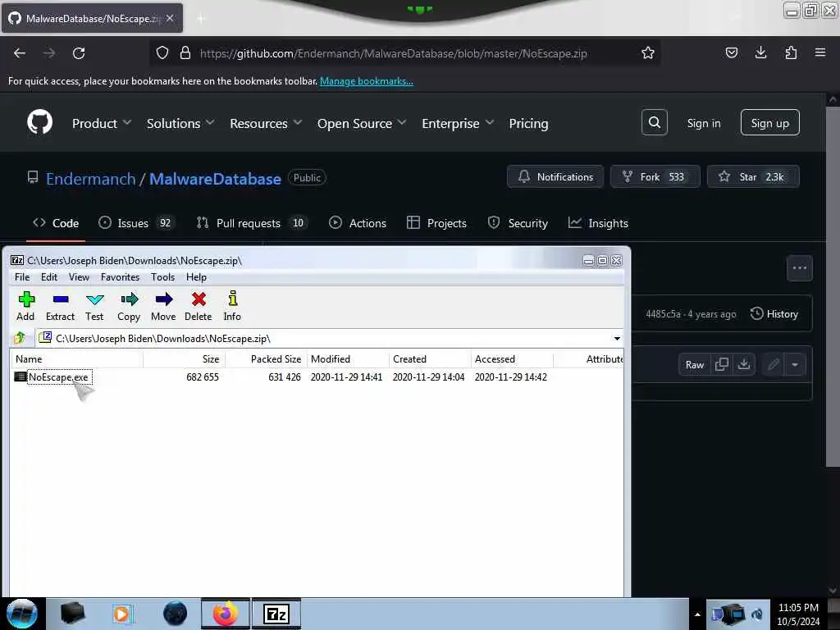
Task: Open the Firefox extensions icon
Action: click(x=791, y=52)
